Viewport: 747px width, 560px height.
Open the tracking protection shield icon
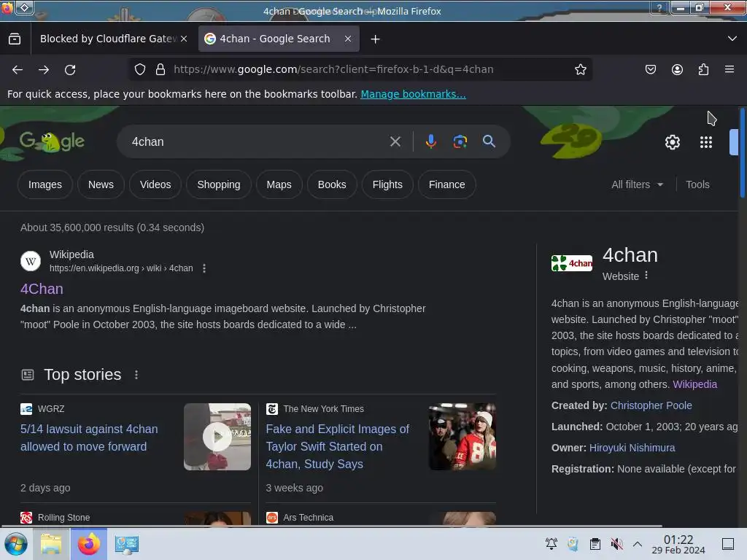[x=139, y=69]
